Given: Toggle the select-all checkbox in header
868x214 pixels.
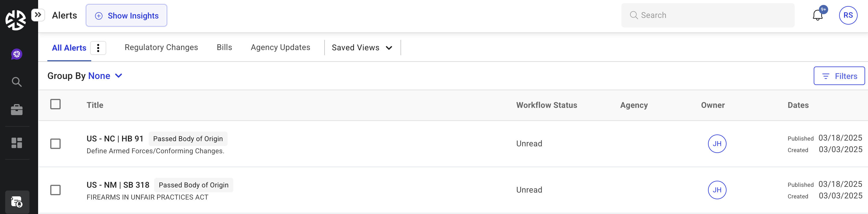Looking at the screenshot, I should coord(55,104).
